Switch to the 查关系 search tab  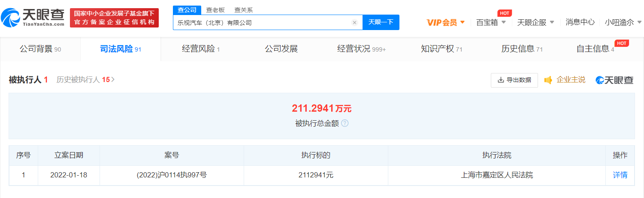243,10
